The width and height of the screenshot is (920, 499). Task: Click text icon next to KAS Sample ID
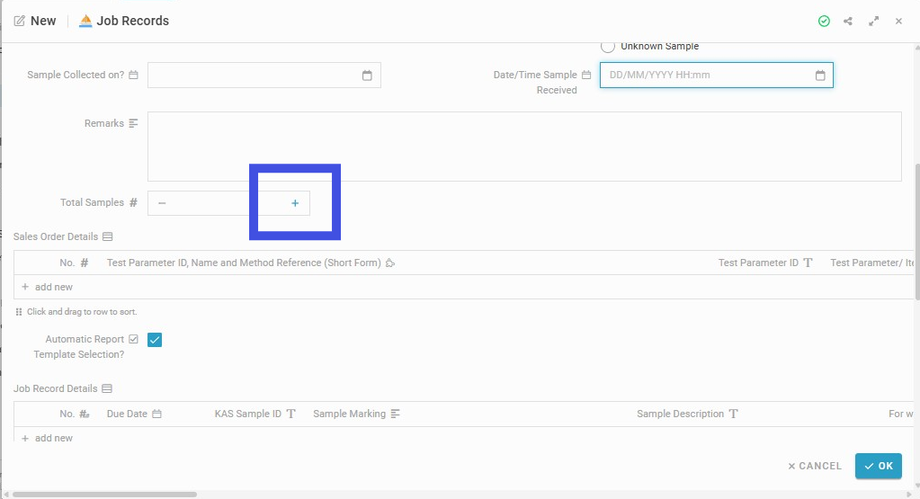click(x=291, y=414)
